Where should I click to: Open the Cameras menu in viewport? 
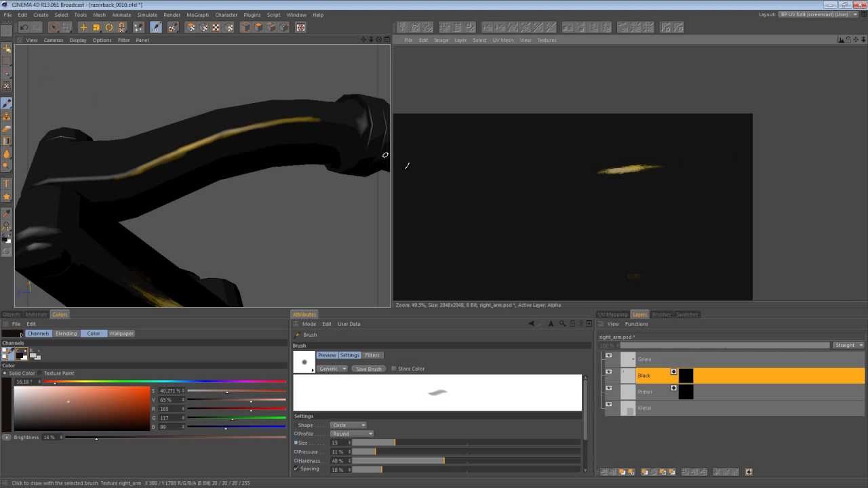(54, 40)
